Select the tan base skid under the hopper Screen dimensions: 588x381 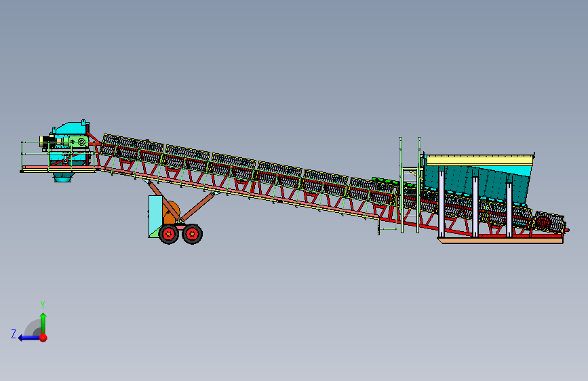point(501,241)
